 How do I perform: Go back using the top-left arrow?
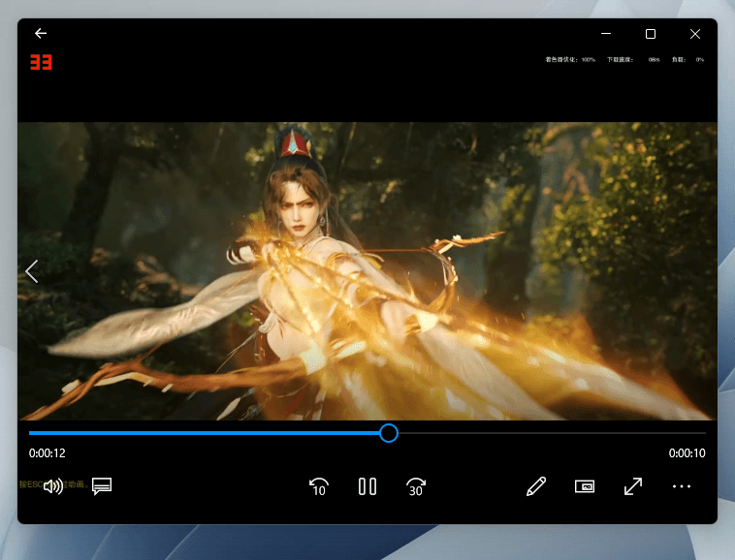(x=41, y=33)
